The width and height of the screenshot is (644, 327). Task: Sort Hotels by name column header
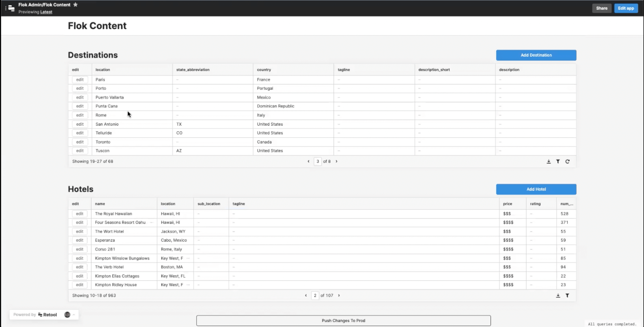tap(124, 204)
